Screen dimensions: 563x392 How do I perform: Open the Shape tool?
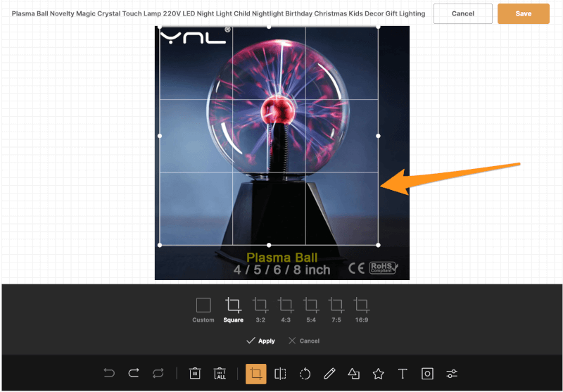point(354,374)
